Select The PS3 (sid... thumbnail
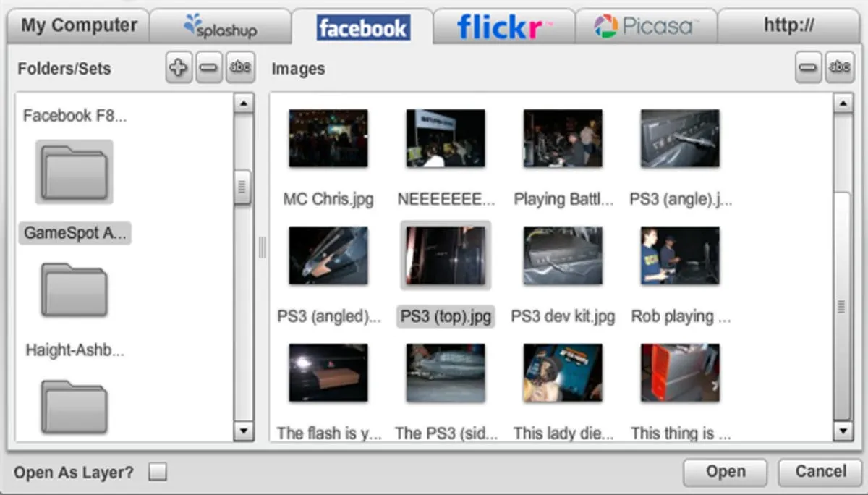 tap(446, 373)
